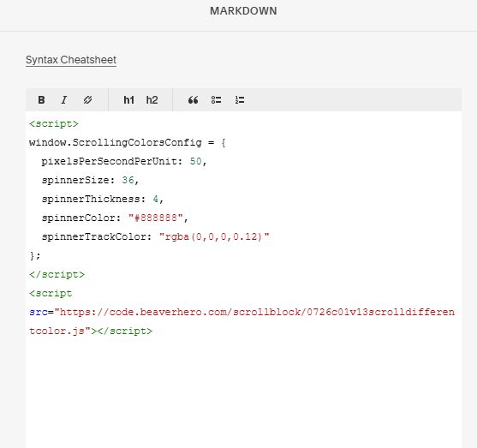Screen dimensions: 477x448
Task: Insert a link using chain icon
Action: pyautogui.click(x=87, y=100)
